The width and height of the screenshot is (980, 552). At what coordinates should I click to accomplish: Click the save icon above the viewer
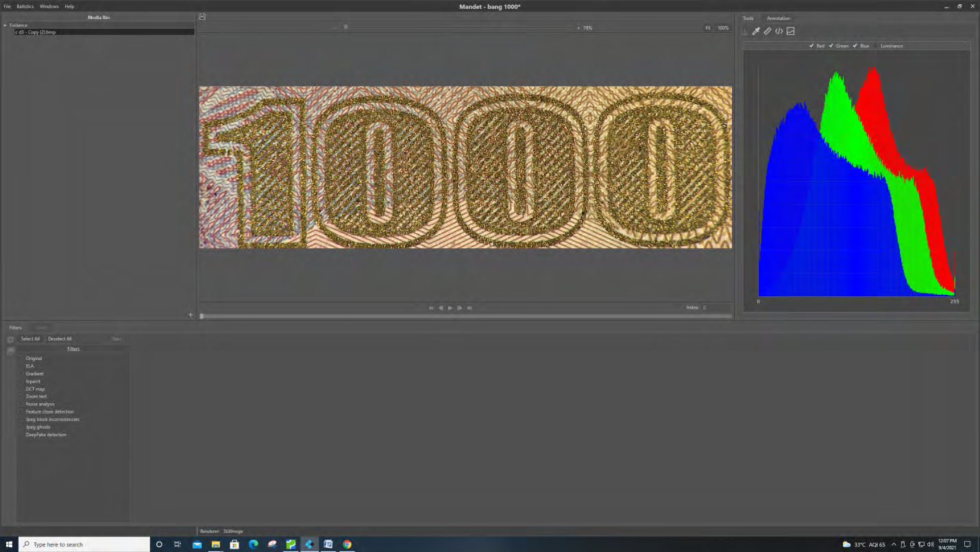(x=202, y=16)
